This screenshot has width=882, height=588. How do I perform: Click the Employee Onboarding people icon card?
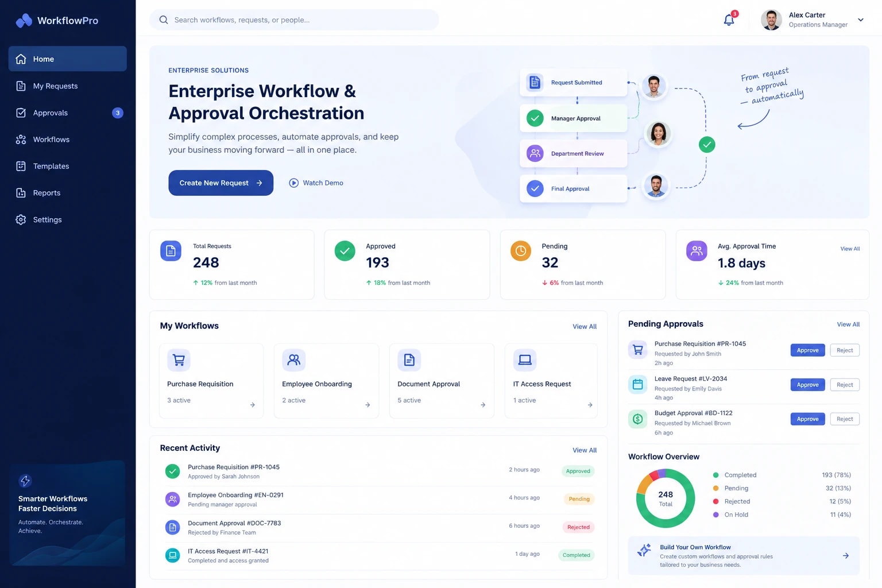tap(294, 360)
